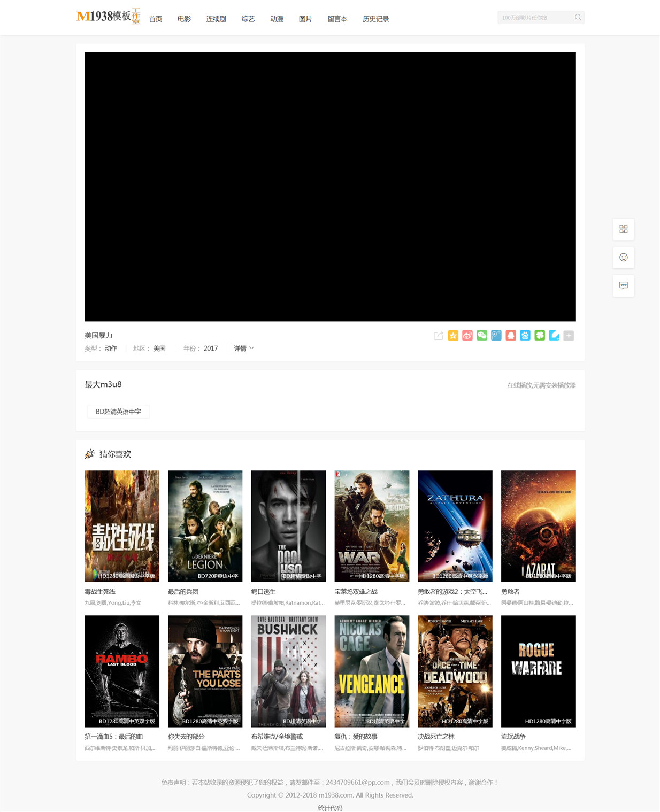Open the 毒战生死线 poster
This screenshot has height=812, width=660.
[122, 526]
